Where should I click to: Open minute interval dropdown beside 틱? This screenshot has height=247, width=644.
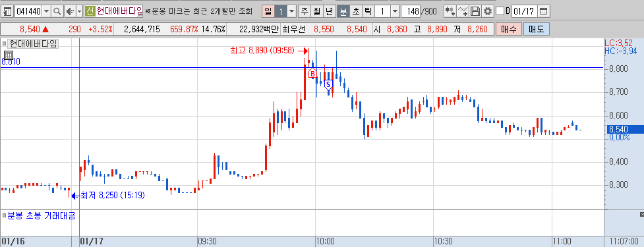[x=395, y=11]
